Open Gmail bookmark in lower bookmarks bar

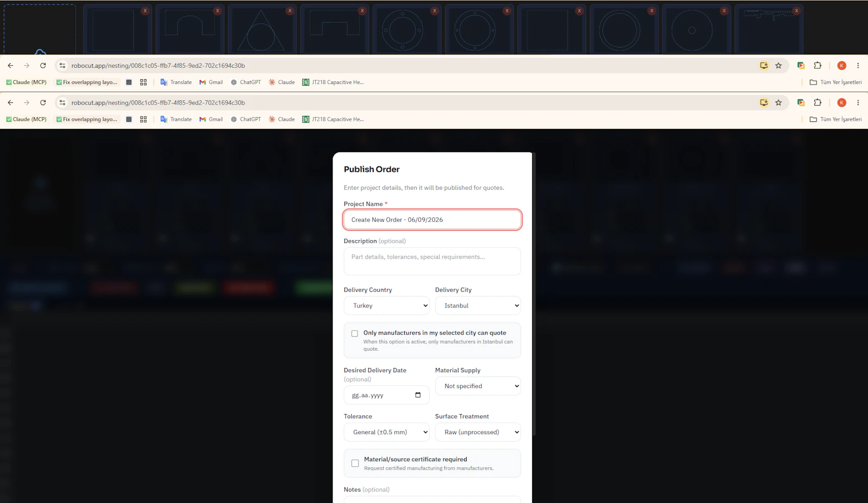(211, 119)
